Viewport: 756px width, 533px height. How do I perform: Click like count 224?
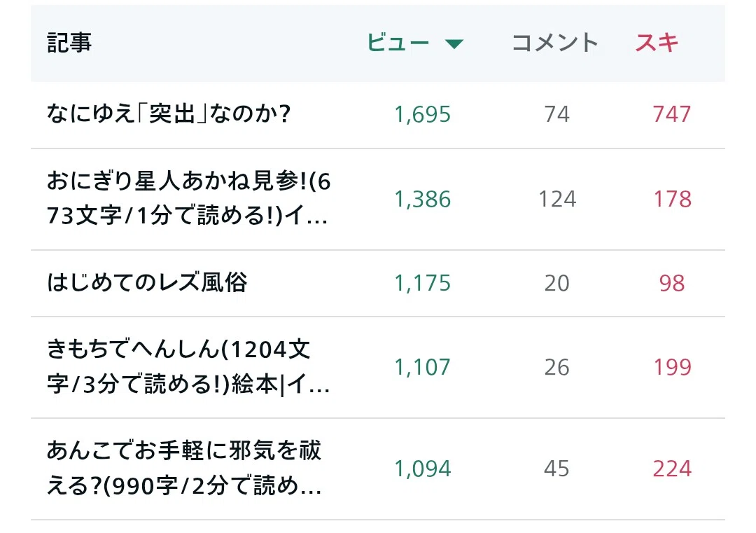[672, 469]
